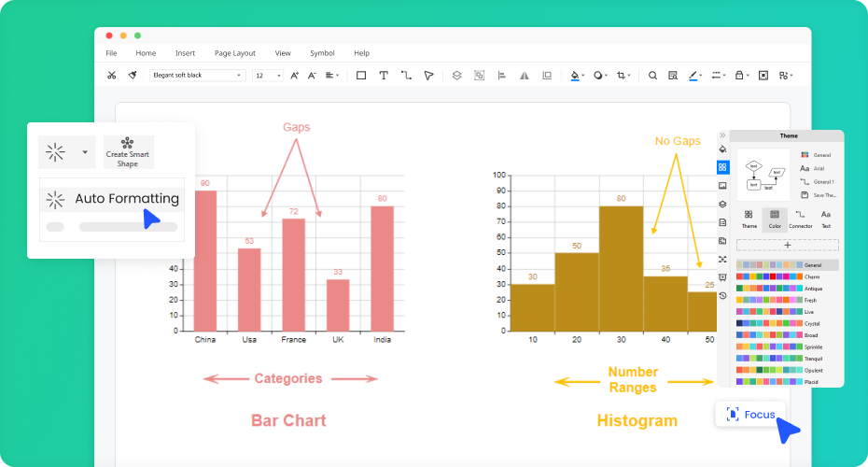Click the Format Painter brush icon
This screenshot has width=868, height=467.
click(133, 76)
